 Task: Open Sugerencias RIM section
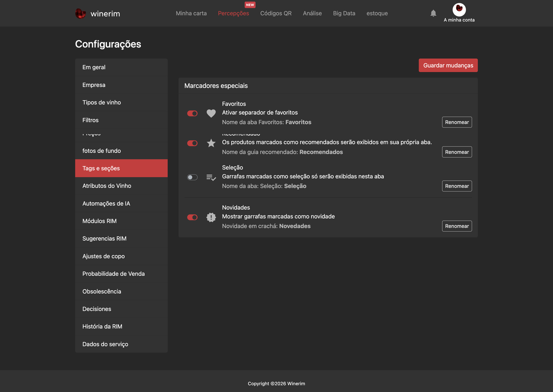pos(121,239)
